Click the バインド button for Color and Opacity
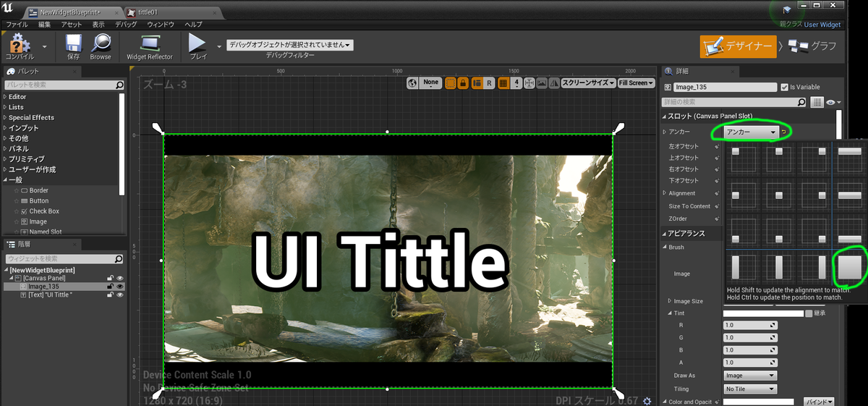 point(819,402)
